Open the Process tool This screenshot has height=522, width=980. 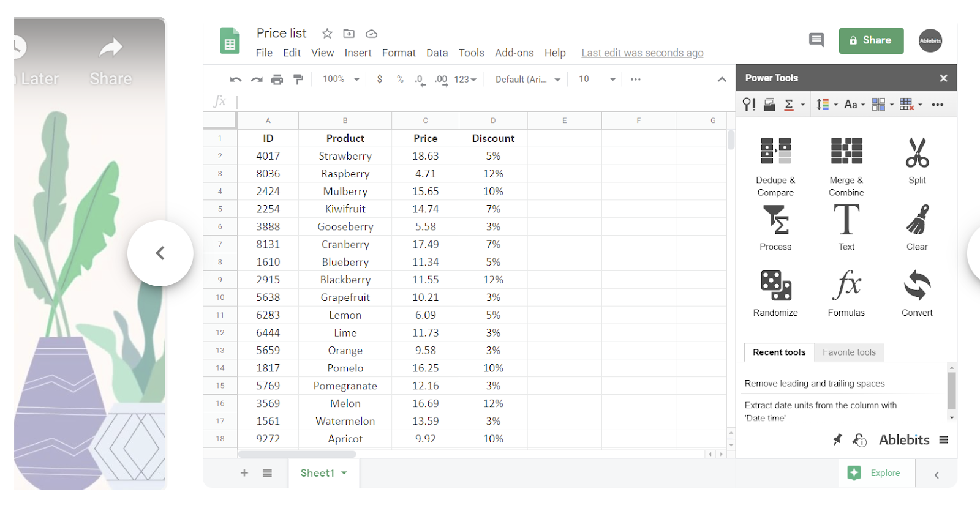pos(775,228)
